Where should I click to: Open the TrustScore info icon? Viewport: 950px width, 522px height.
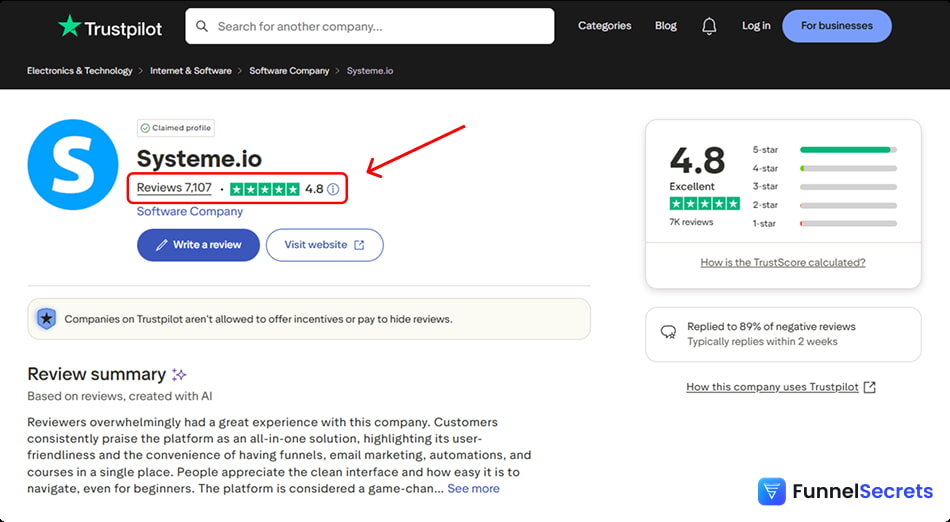click(333, 189)
